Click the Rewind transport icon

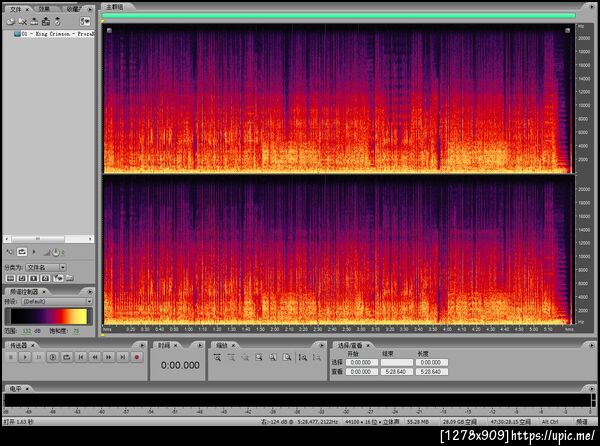coord(95,356)
